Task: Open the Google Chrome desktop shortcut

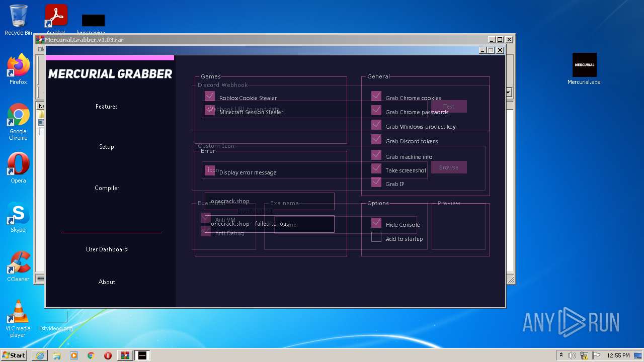Action: [x=18, y=122]
